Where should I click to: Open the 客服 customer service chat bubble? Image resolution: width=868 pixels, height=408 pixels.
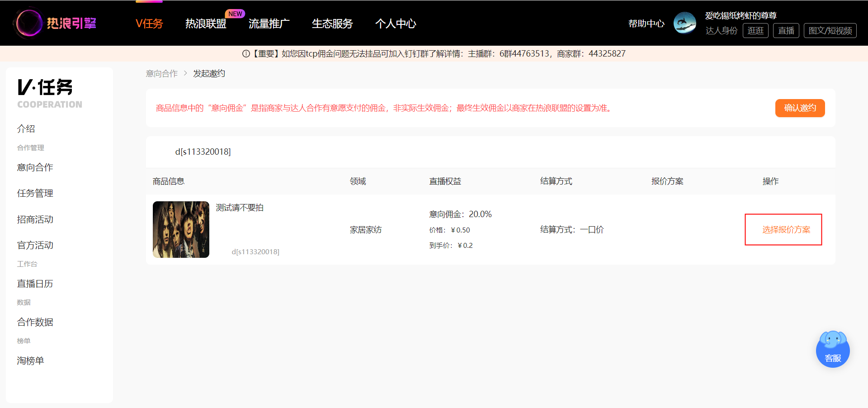coord(833,349)
